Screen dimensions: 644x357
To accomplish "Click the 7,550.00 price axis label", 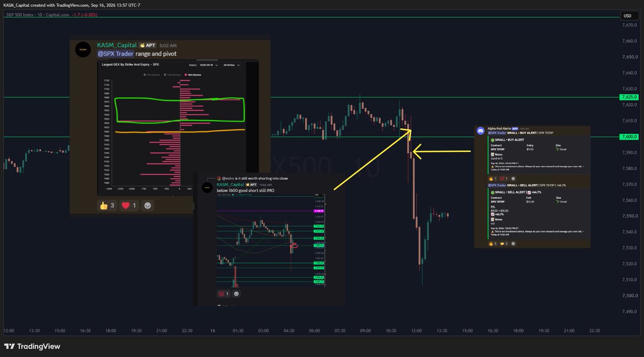I will (630, 216).
